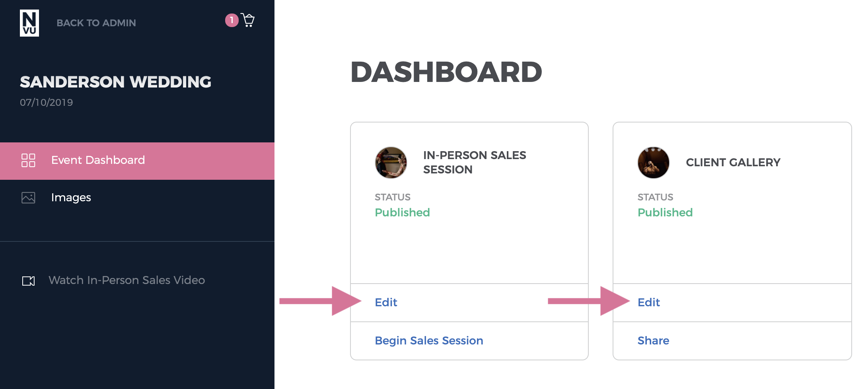Go back via BACK TO ADMIN

point(96,23)
